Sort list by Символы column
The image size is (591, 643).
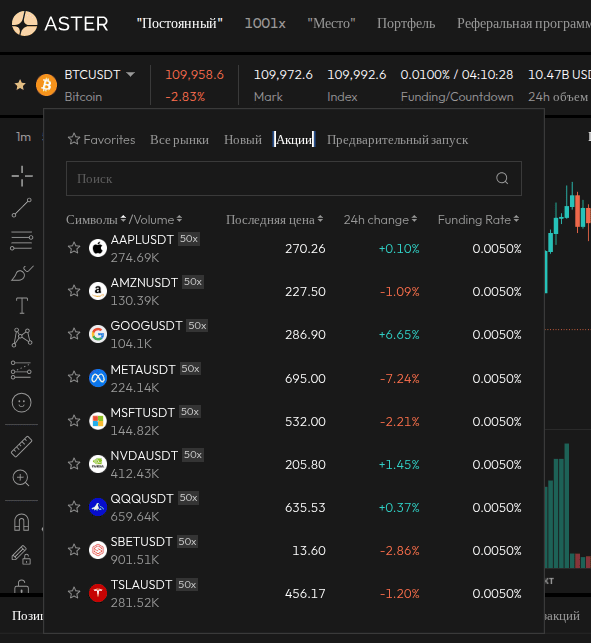point(96,220)
